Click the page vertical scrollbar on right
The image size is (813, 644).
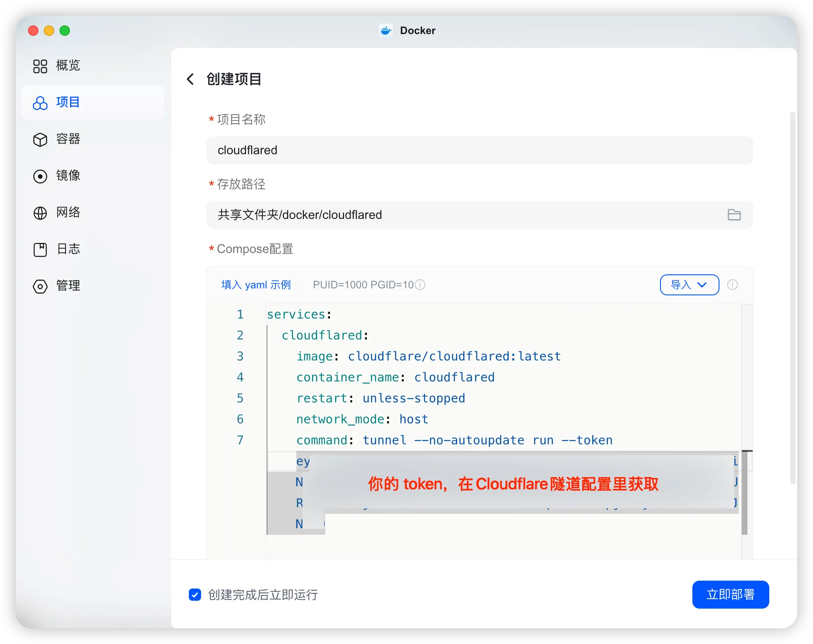pos(792,298)
